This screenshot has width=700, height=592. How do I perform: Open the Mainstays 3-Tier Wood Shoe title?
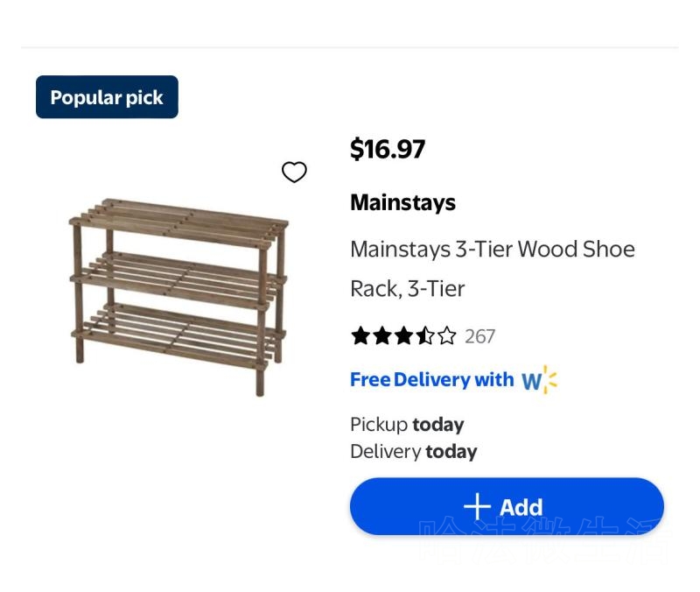492,250
